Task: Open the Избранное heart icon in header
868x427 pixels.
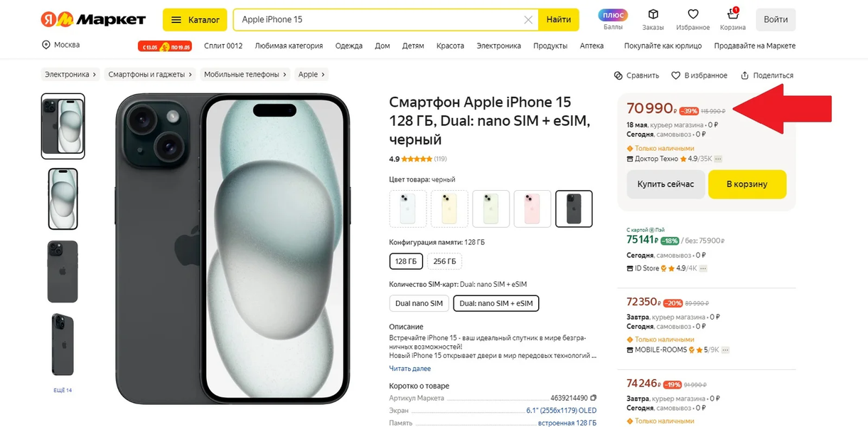Action: point(692,15)
